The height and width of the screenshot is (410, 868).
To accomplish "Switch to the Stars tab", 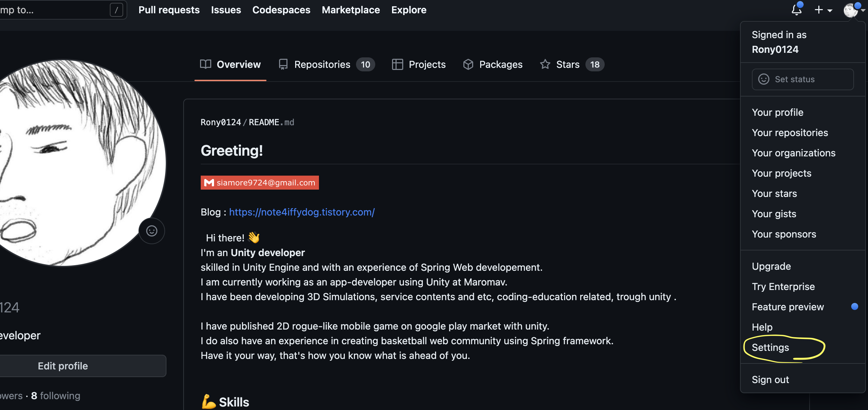I will (x=572, y=64).
